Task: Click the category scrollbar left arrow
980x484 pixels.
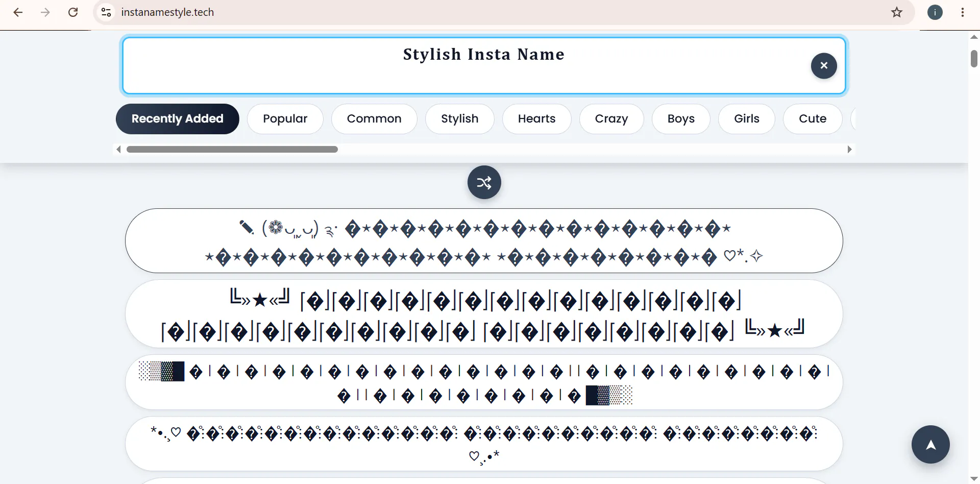Action: click(118, 149)
